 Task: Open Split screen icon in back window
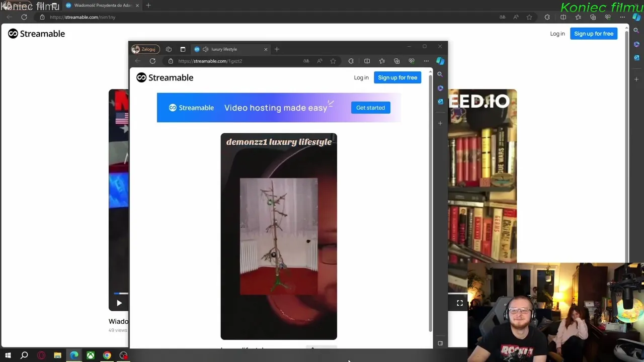563,17
